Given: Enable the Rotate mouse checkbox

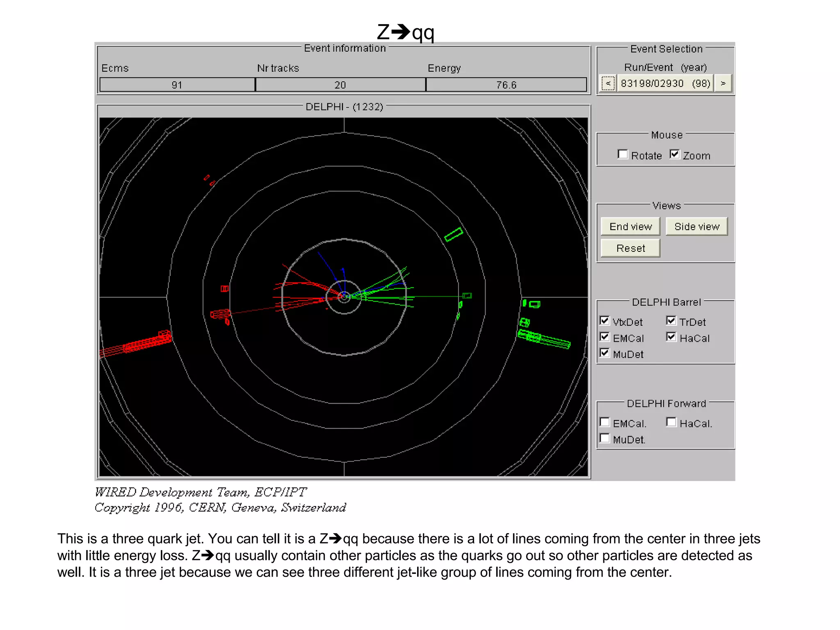Looking at the screenshot, I should tap(623, 154).
